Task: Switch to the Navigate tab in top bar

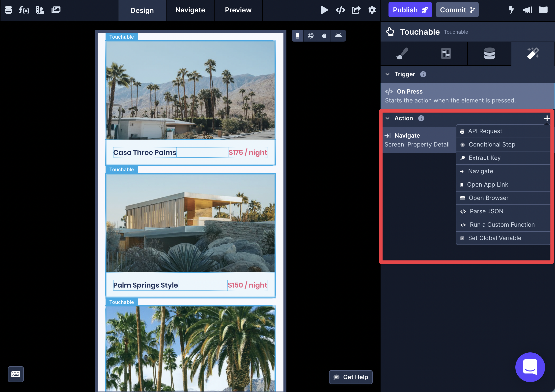Action: [190, 10]
